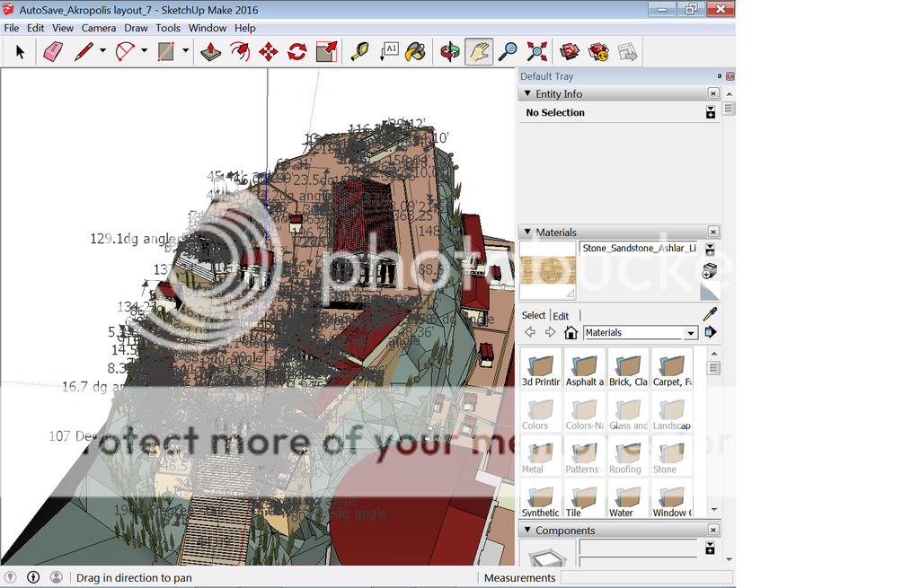Choose the Offset tool

click(x=239, y=52)
